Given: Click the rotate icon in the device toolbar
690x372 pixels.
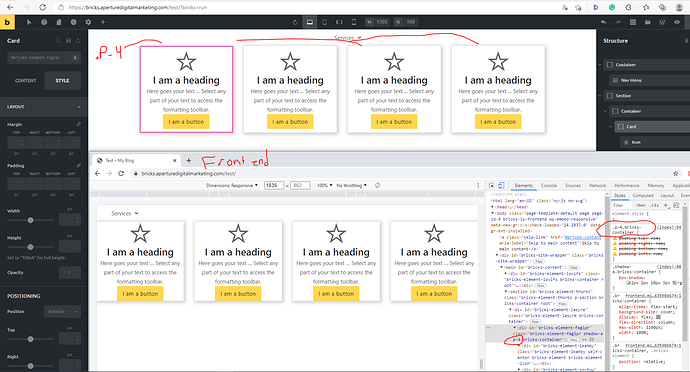Looking at the screenshot, I should (x=378, y=185).
